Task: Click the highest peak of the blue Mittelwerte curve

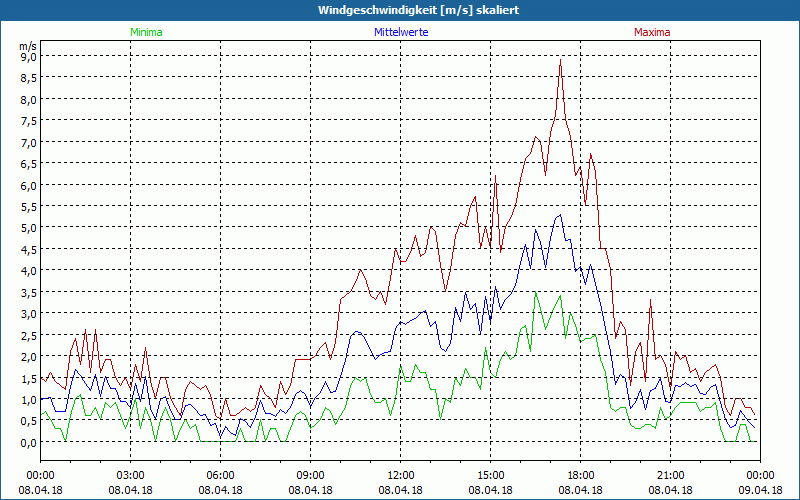Action: pyautogui.click(x=560, y=215)
